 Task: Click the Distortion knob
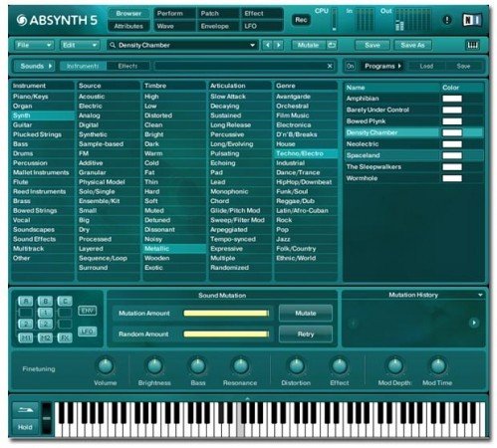296,366
